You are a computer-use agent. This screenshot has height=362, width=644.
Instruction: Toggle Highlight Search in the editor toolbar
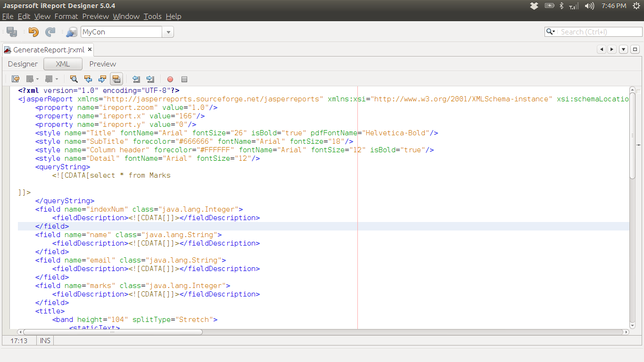[116, 79]
